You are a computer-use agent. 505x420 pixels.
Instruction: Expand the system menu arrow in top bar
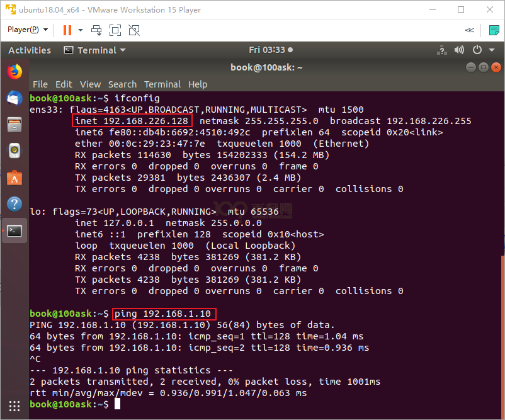(x=492, y=50)
